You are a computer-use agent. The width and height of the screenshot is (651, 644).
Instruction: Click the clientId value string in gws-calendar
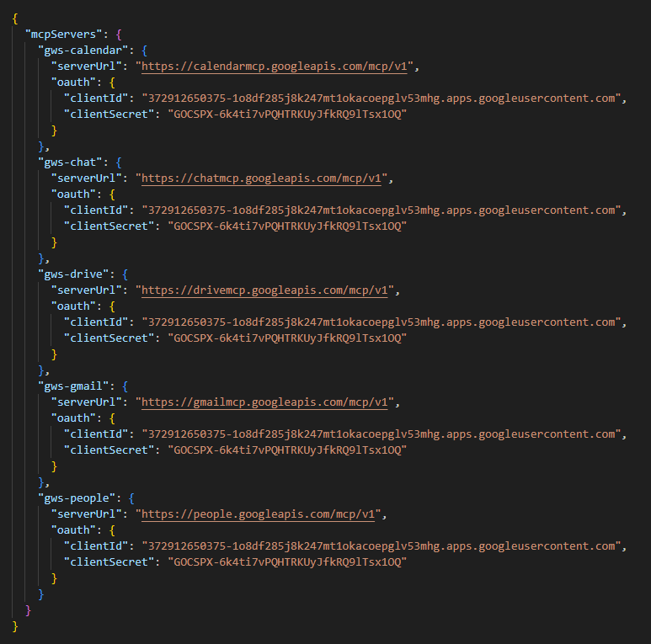point(382,98)
